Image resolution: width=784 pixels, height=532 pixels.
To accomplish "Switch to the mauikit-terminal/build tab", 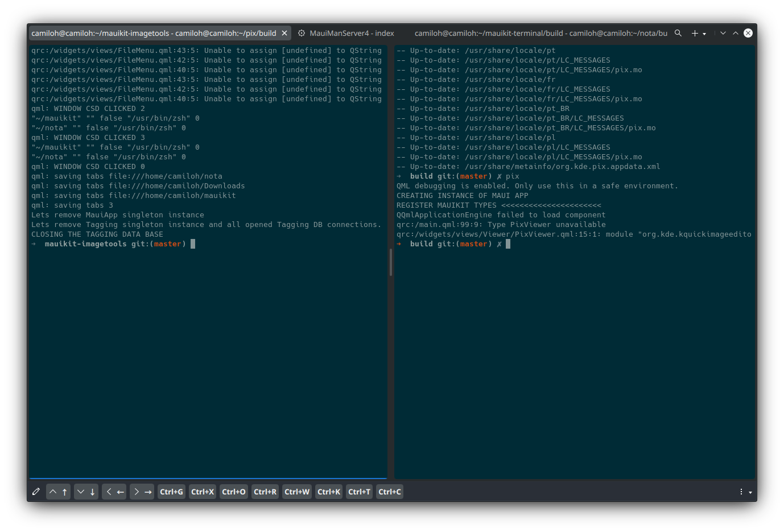I will pos(540,33).
